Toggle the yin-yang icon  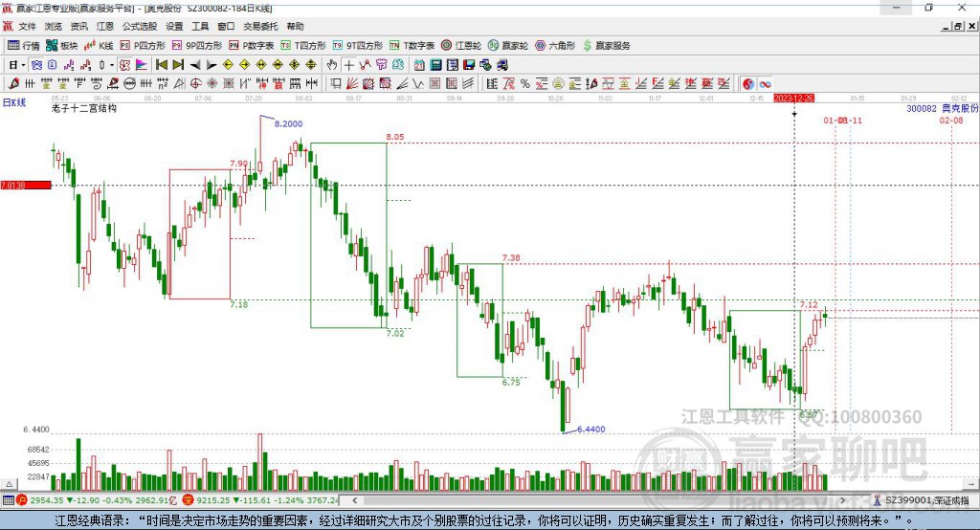click(x=748, y=84)
